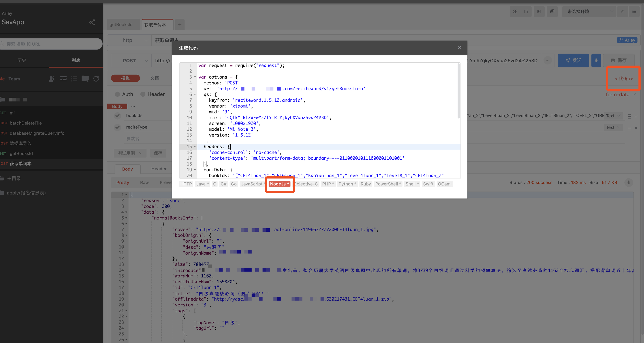Click the edit pencil icon at top right
Viewport: 644px width, 343px height.
pyautogui.click(x=622, y=11)
